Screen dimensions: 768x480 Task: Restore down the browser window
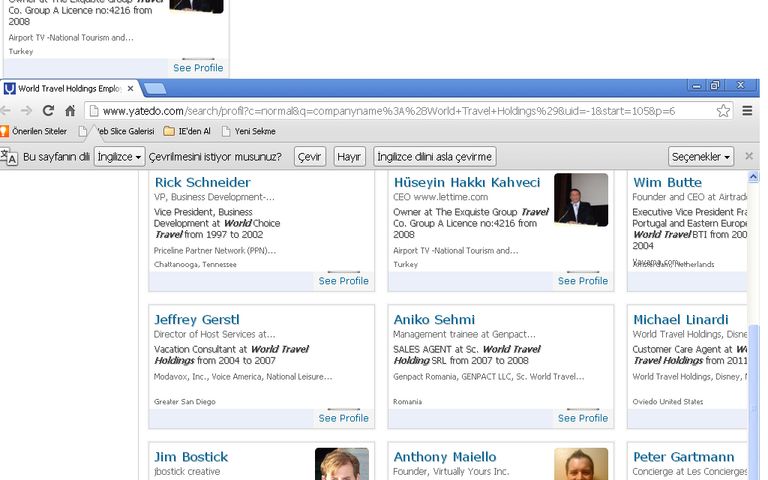[715, 86]
